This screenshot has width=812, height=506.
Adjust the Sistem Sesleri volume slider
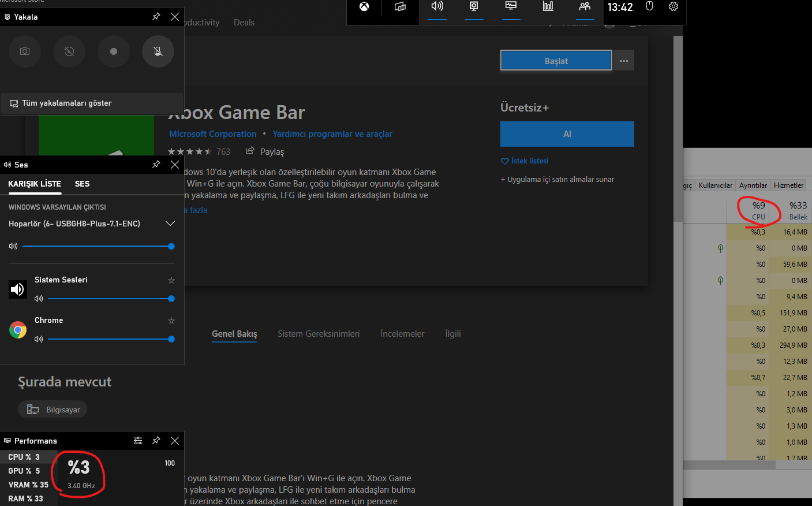coord(110,299)
